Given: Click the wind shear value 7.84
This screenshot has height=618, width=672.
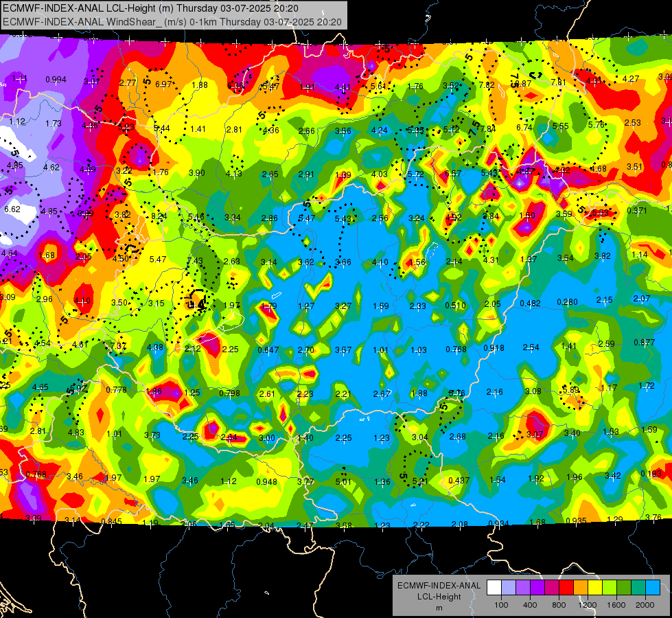Looking at the screenshot, I should [x=488, y=128].
